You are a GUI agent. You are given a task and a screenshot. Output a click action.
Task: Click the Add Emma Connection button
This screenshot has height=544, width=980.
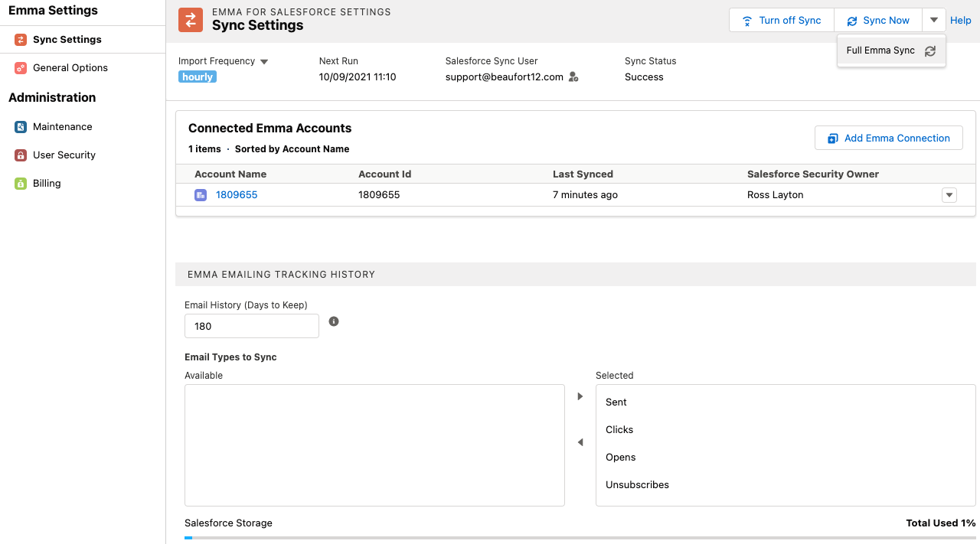tap(889, 138)
